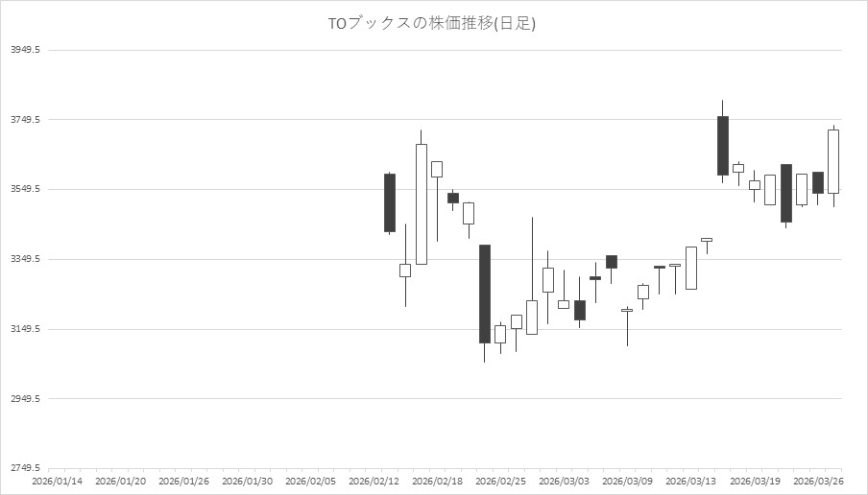Viewport: 868px width, 495px height.
Task: Click the 2749.5 bottom axis label
Action: (x=25, y=468)
